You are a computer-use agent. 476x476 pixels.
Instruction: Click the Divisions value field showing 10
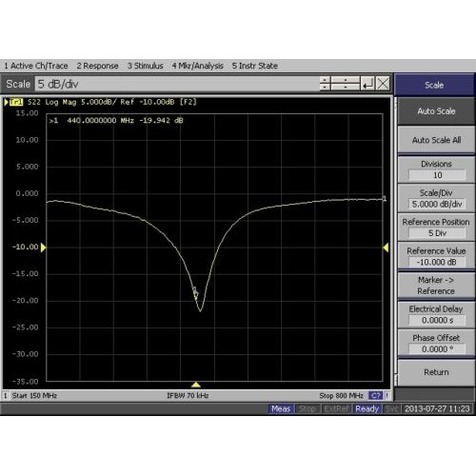(x=437, y=175)
